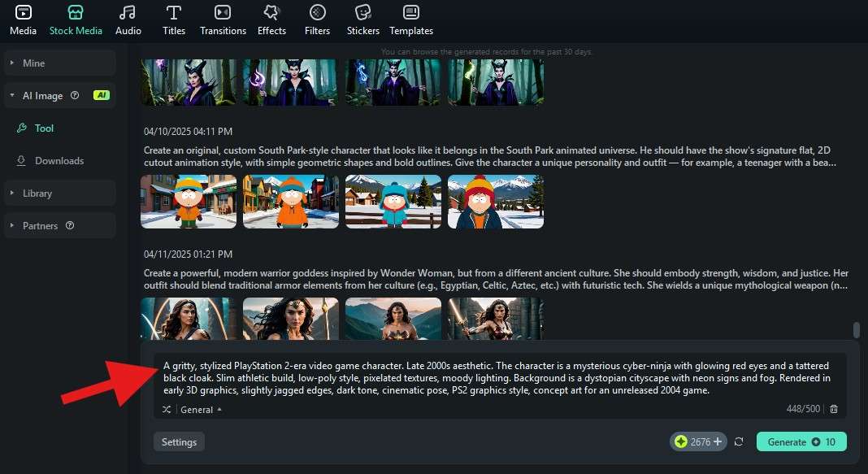Open the Stickers tab
Viewport: 868px width, 474px height.
363,20
